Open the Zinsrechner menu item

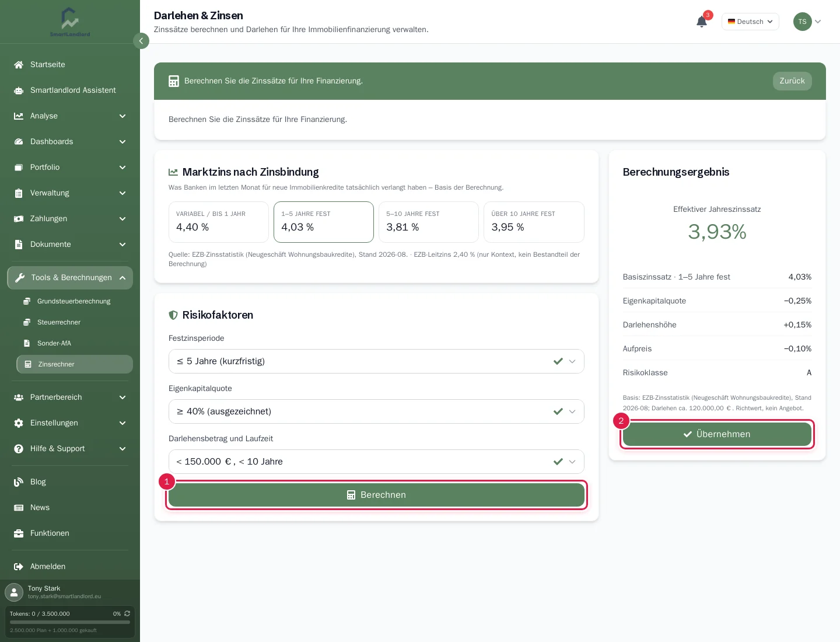click(x=75, y=364)
